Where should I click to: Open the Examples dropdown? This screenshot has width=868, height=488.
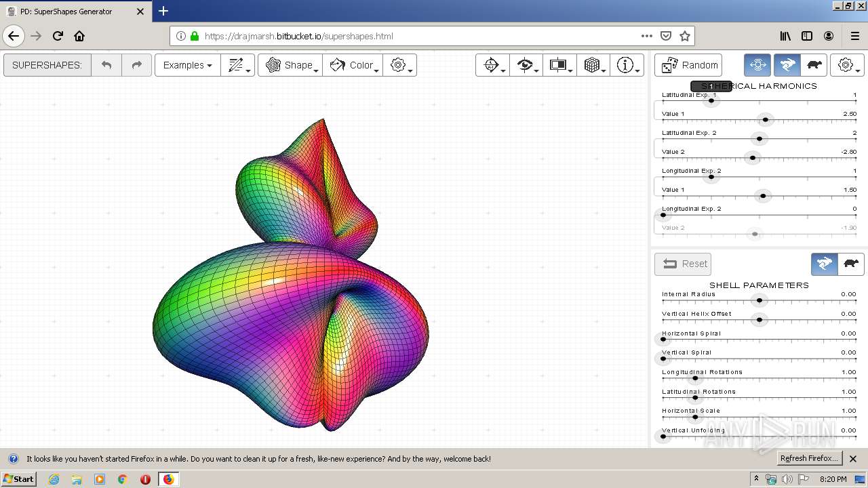coord(187,65)
